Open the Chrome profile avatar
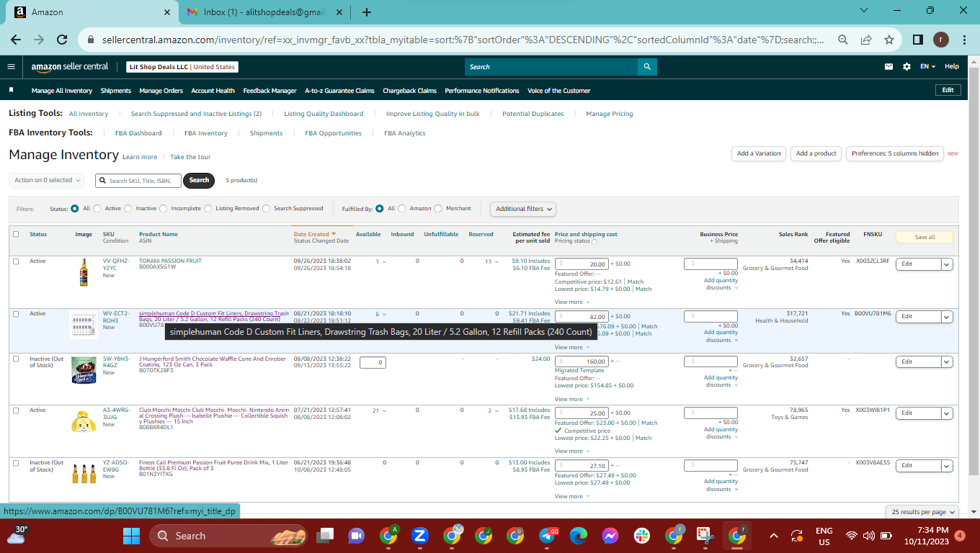980x553 pixels. [x=941, y=40]
